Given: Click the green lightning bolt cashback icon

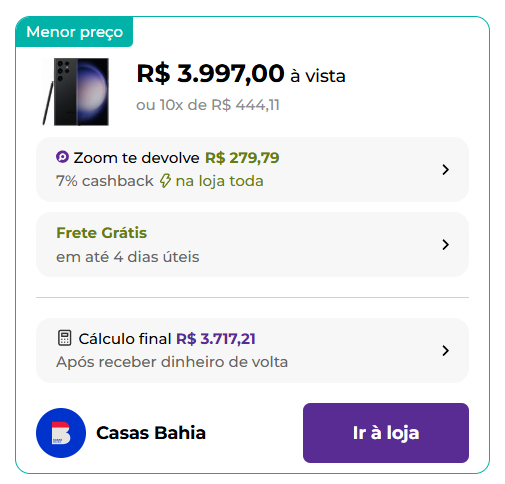Looking at the screenshot, I should 165,181.
